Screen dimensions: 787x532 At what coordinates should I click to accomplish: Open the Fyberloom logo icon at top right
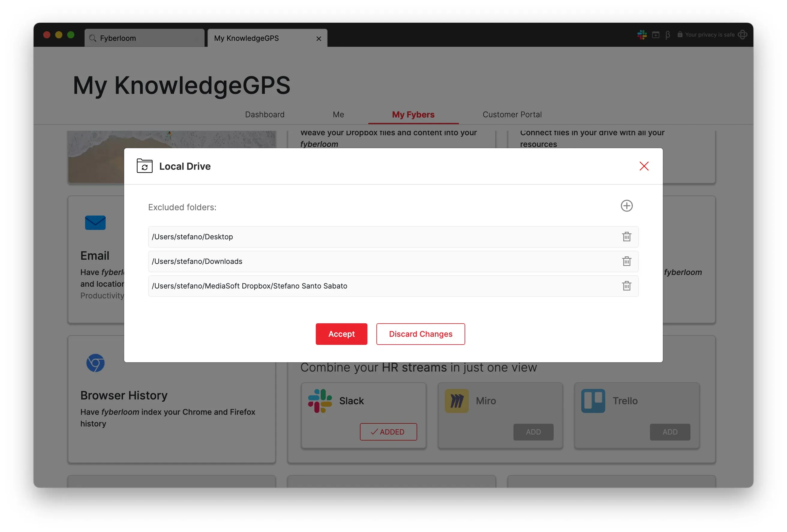point(742,34)
